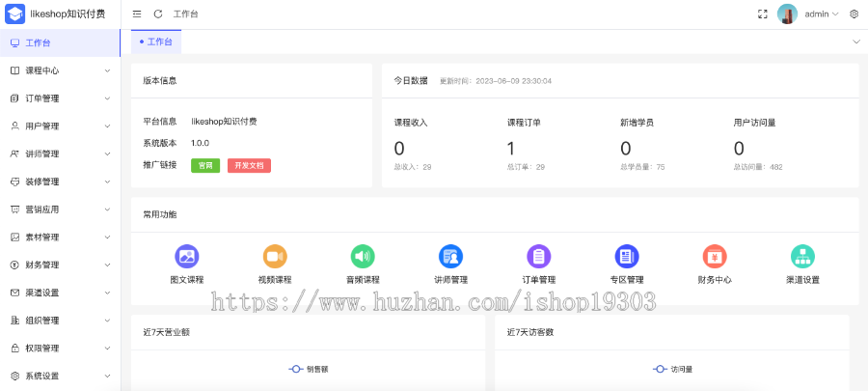
Task: Click the 图文课程 label text
Action: 187,280
